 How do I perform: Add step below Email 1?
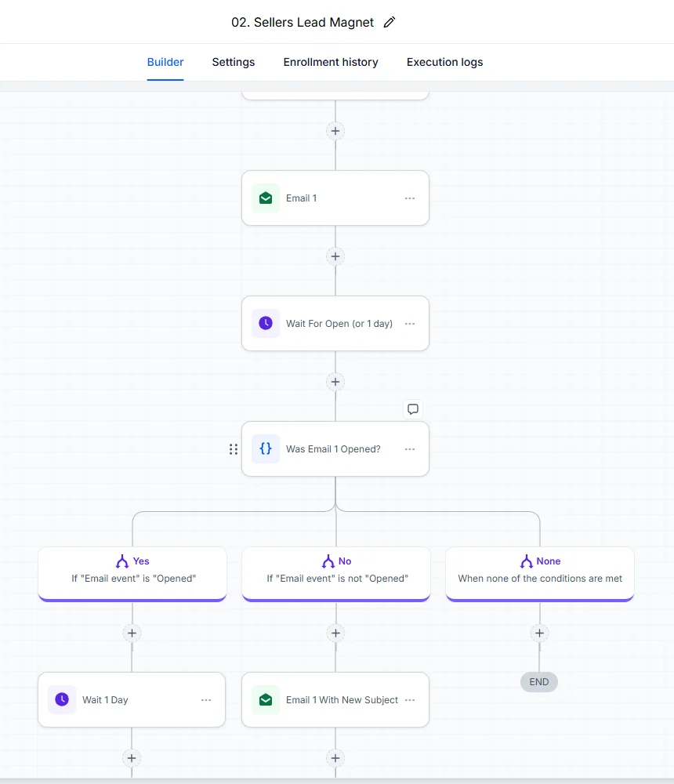pos(335,256)
